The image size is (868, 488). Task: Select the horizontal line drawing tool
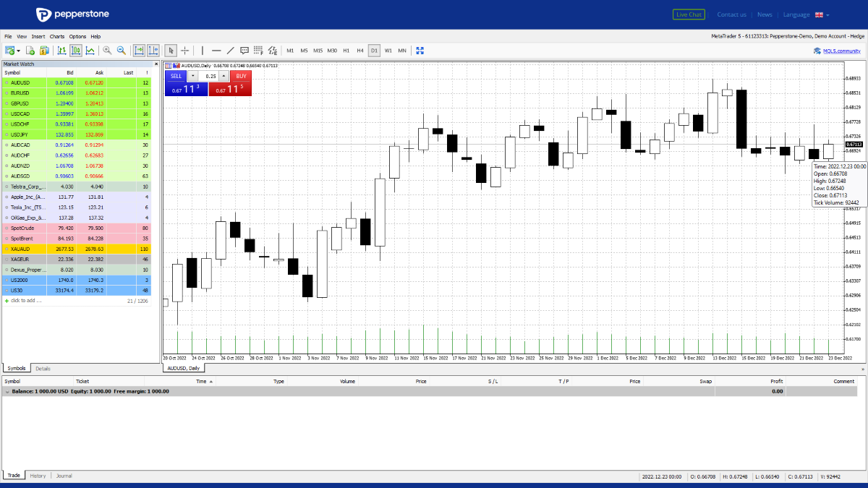pos(216,51)
